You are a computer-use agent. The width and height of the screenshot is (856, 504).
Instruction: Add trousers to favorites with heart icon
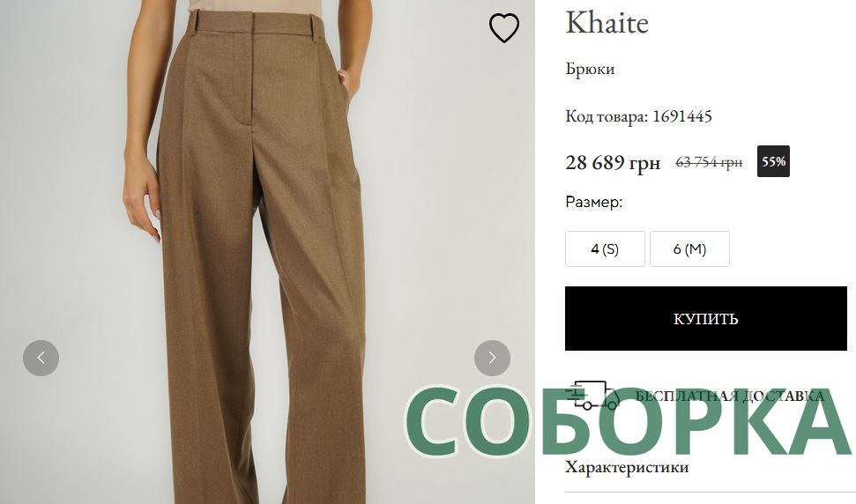504,28
